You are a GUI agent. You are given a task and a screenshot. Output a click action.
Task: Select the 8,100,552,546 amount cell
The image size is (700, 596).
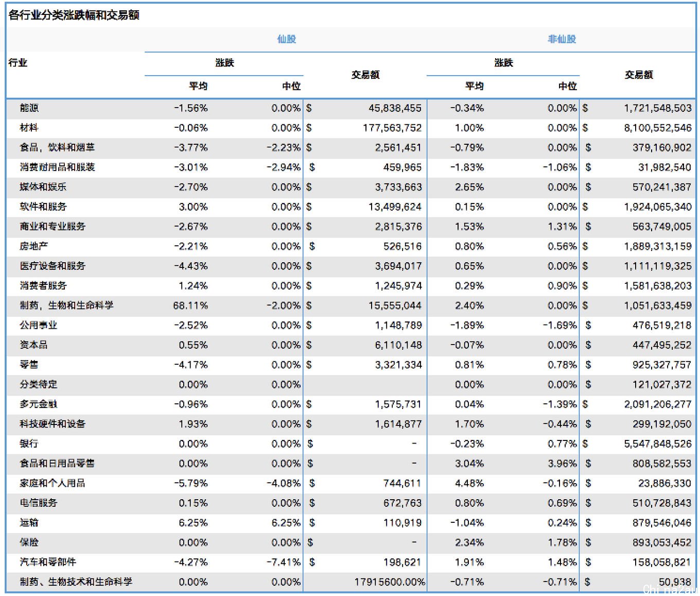(x=658, y=128)
